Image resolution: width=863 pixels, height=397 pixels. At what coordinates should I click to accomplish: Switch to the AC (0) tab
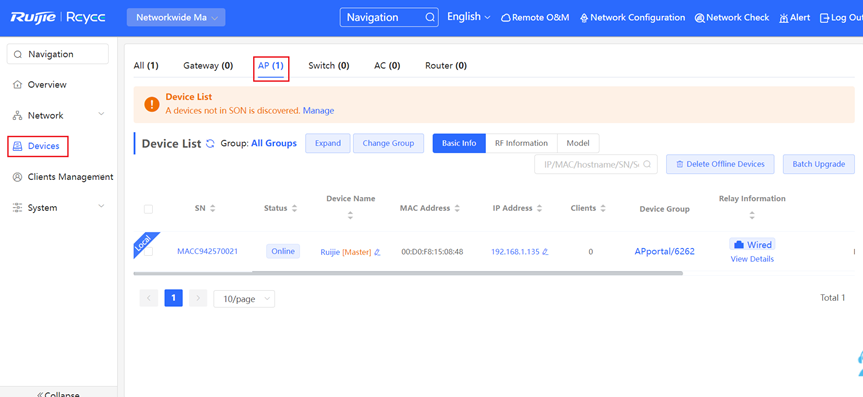click(x=387, y=66)
